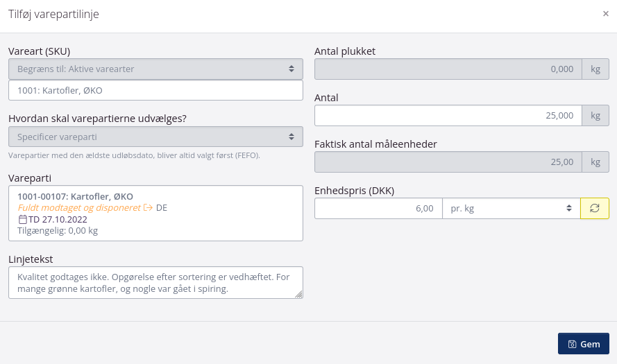Click the 'Fuldt modtaget og disponeret' status text

79,207
